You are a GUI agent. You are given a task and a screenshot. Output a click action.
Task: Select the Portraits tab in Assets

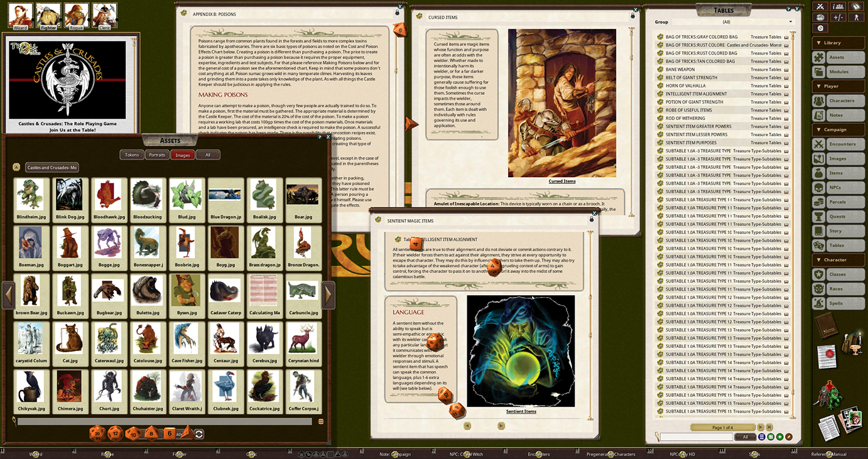coord(157,154)
